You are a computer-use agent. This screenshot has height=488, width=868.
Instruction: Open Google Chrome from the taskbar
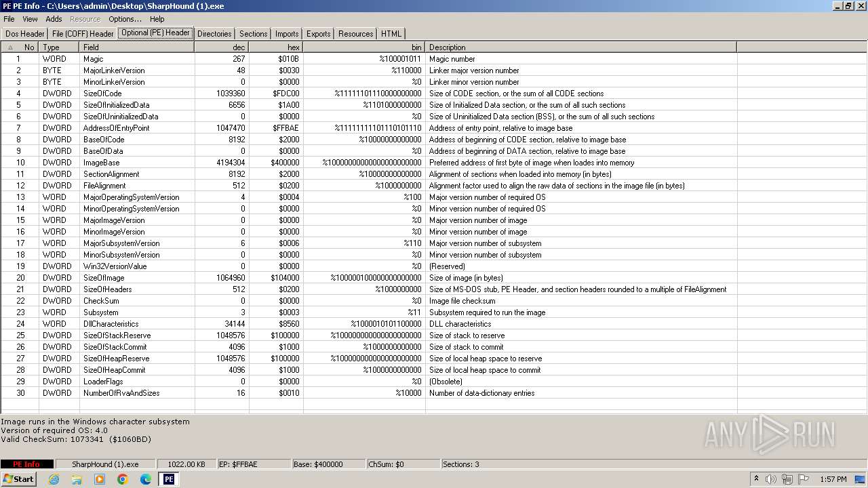tap(123, 479)
